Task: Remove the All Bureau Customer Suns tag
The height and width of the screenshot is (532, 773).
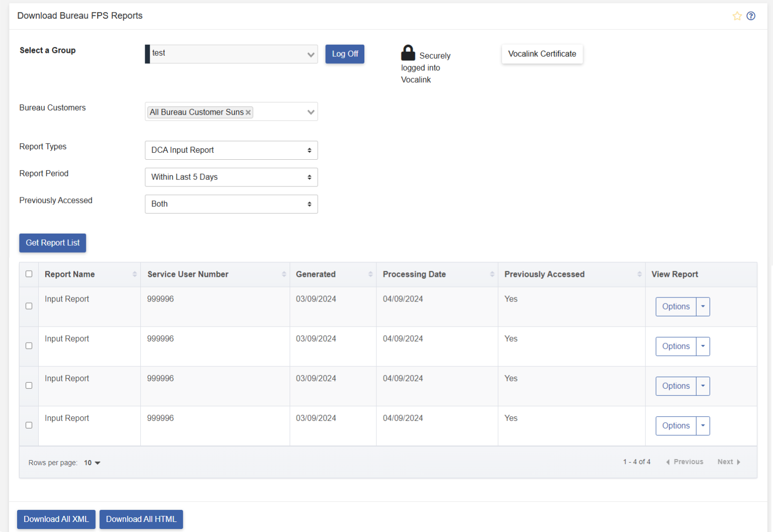Action: (x=248, y=113)
